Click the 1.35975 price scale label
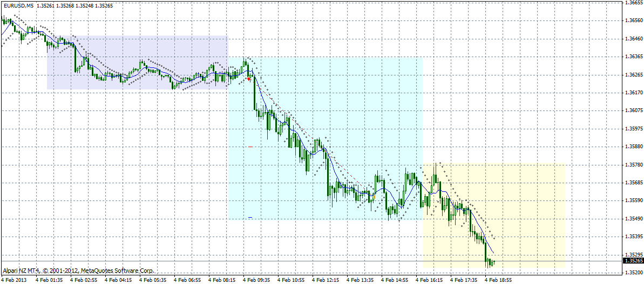 click(x=634, y=129)
